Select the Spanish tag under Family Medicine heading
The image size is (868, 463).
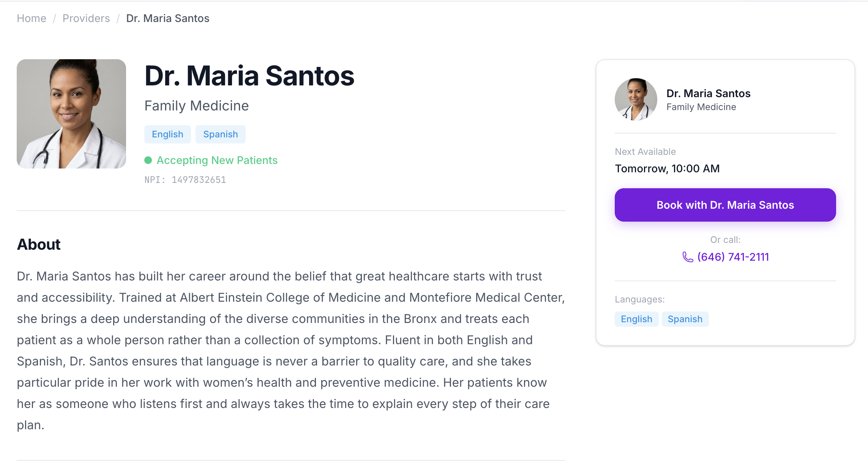(220, 134)
